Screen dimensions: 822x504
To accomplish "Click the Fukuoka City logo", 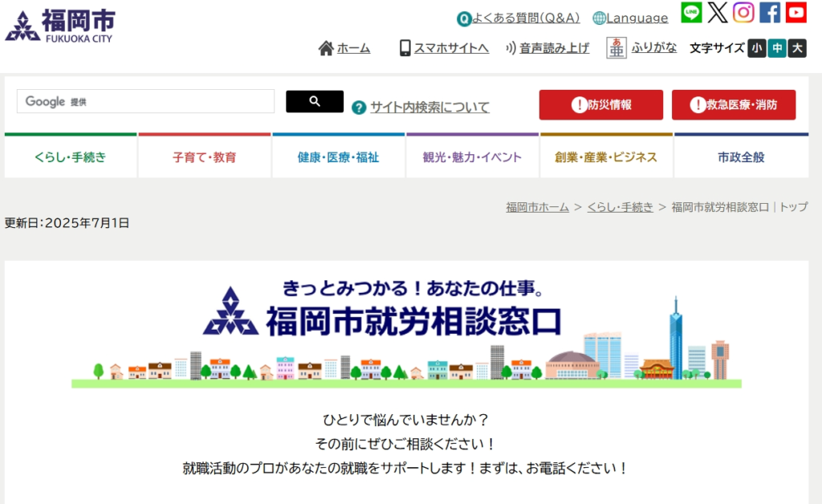I will pyautogui.click(x=60, y=26).
